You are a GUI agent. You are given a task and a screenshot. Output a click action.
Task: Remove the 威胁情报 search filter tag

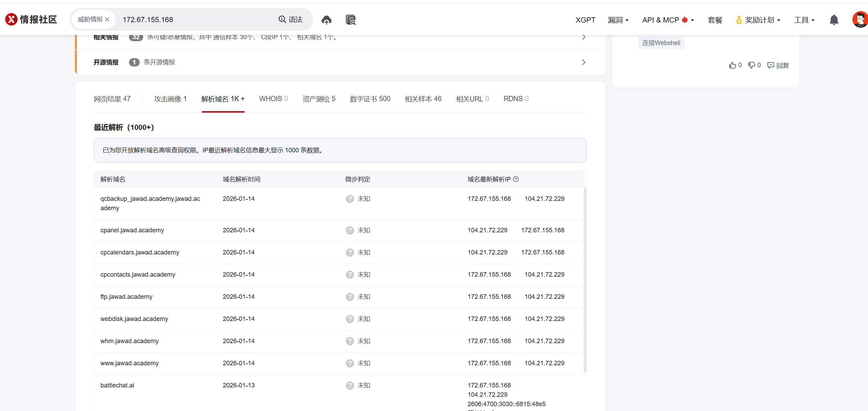107,19
